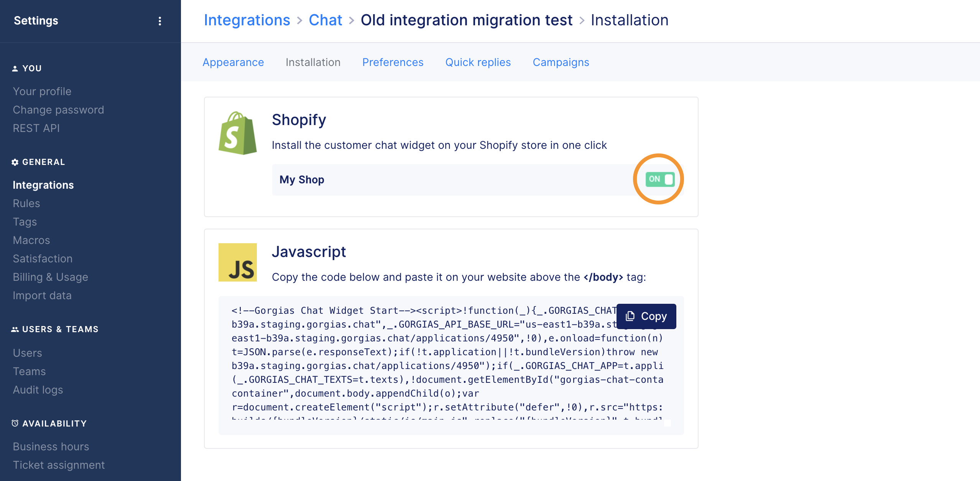Open Macros settings

pos(31,240)
